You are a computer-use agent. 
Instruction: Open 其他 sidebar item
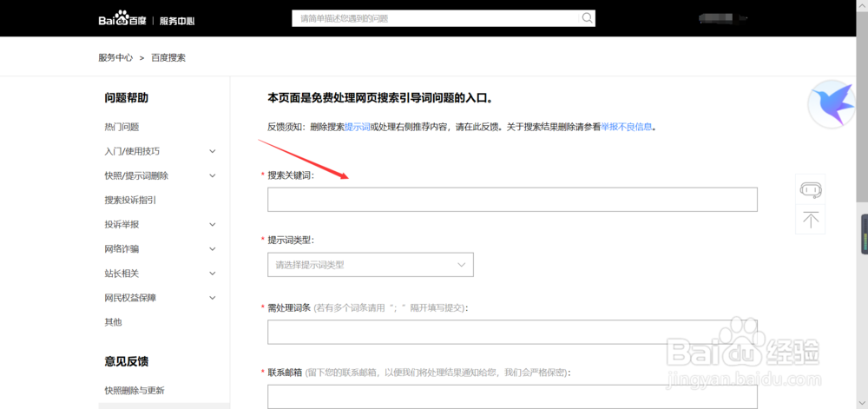click(x=113, y=322)
